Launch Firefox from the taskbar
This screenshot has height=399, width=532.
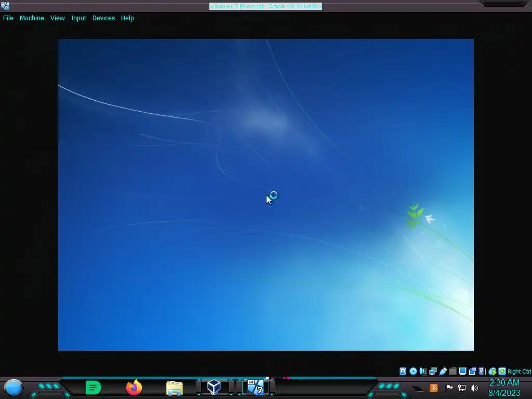[134, 387]
